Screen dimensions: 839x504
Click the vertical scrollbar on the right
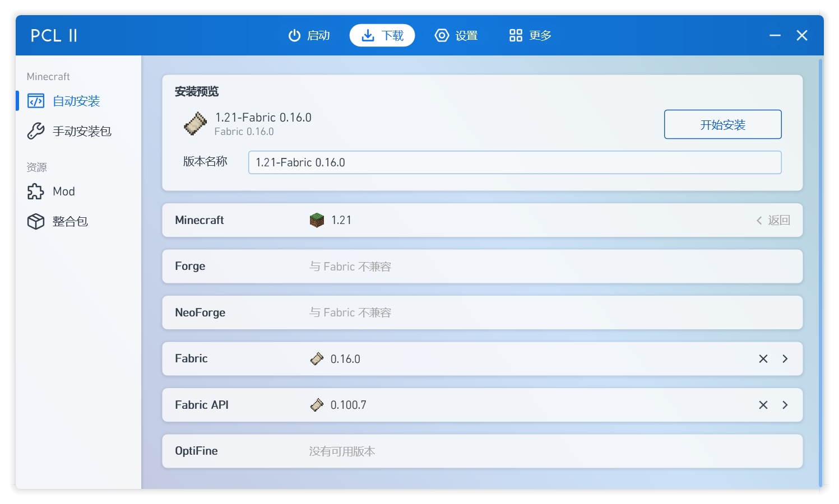point(821,272)
